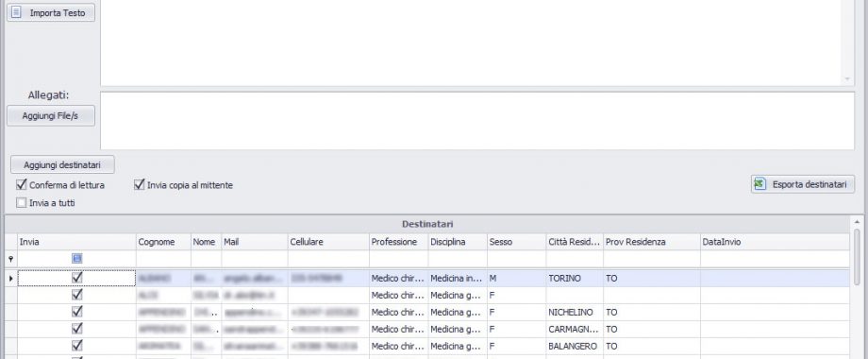Sort by Cognome column header

(163, 242)
